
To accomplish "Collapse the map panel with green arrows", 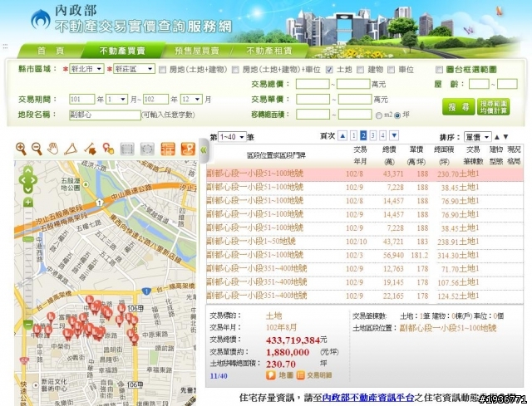I will pos(202,149).
